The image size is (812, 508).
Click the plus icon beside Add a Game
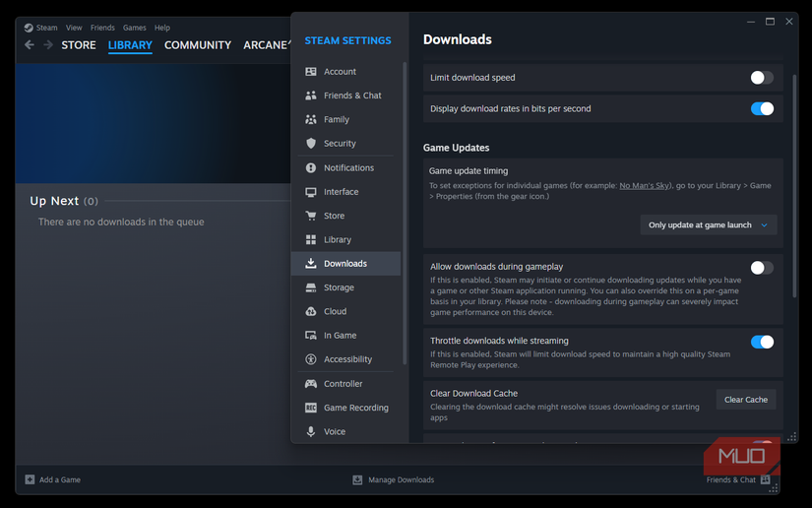click(31, 479)
